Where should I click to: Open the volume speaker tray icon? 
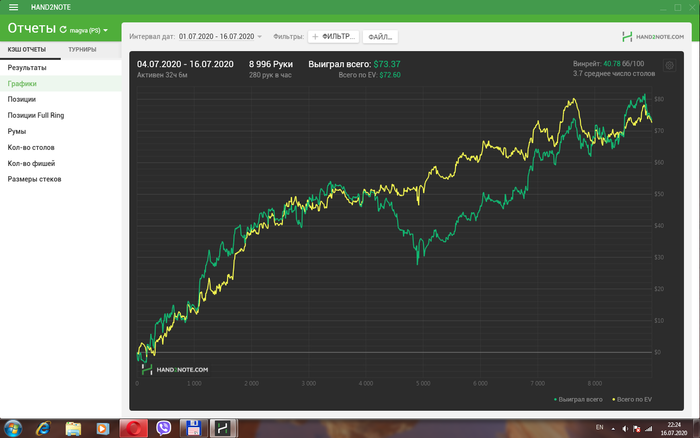click(625, 429)
